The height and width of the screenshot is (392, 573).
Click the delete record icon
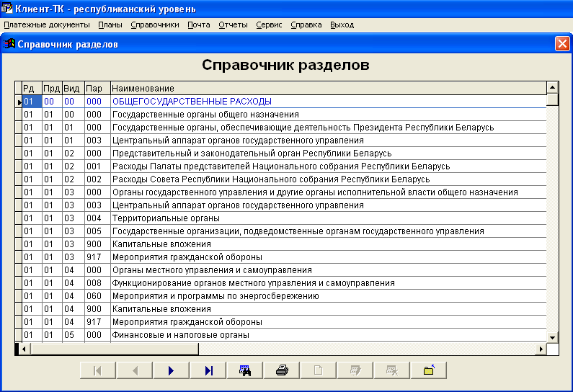click(x=392, y=370)
